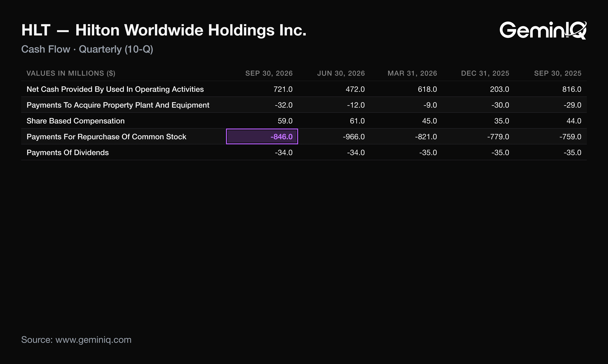Click the Cash Flow · Quarterly (10-Q) subtitle
Screen dimensions: 608x364
(87, 49)
